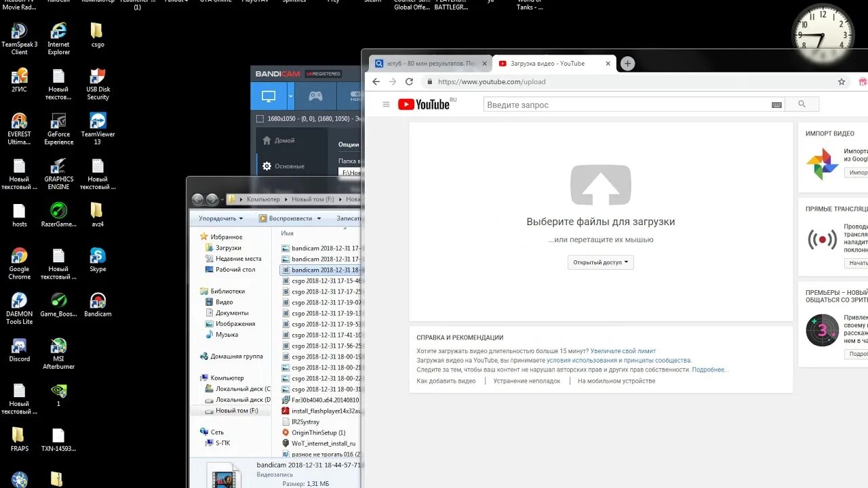868x488 pixels.
Task: Click Записать button in Explorer toolbar
Action: 349,218
